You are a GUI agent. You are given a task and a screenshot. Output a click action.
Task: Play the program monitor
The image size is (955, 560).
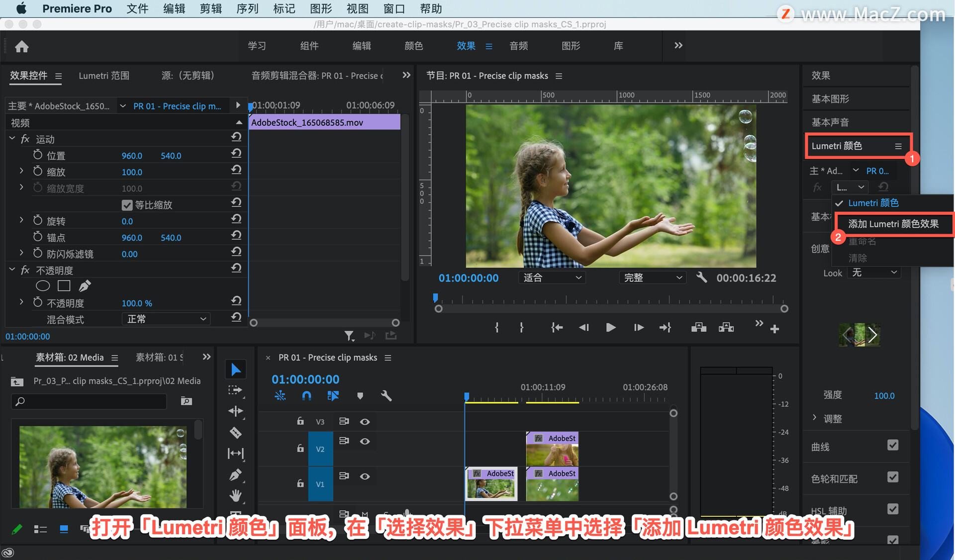(611, 327)
